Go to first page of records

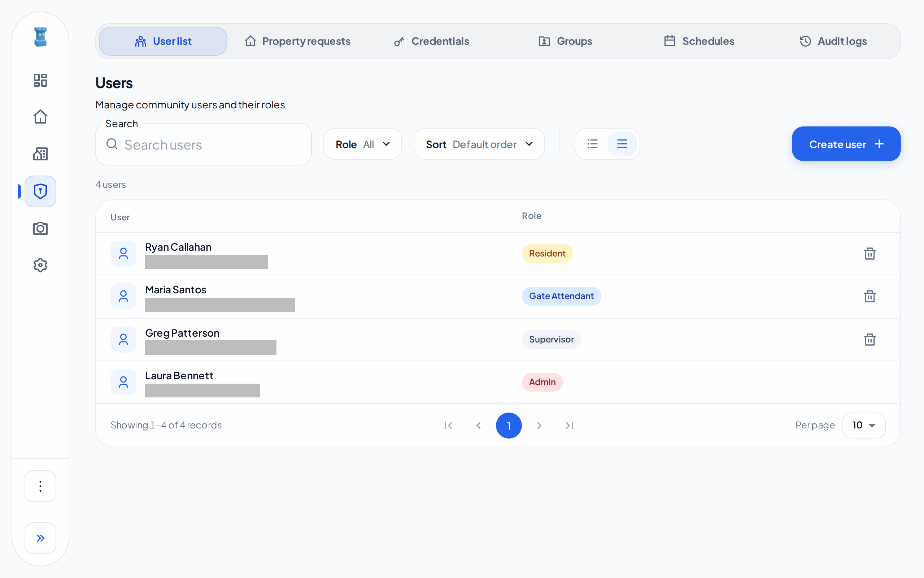tap(448, 426)
